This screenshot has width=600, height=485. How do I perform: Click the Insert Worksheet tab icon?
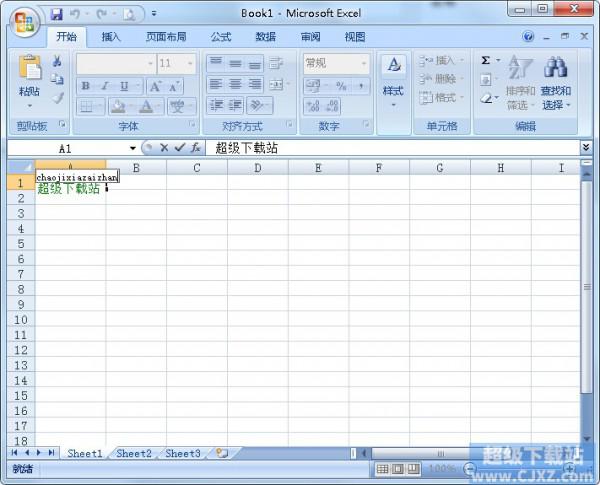click(x=221, y=453)
